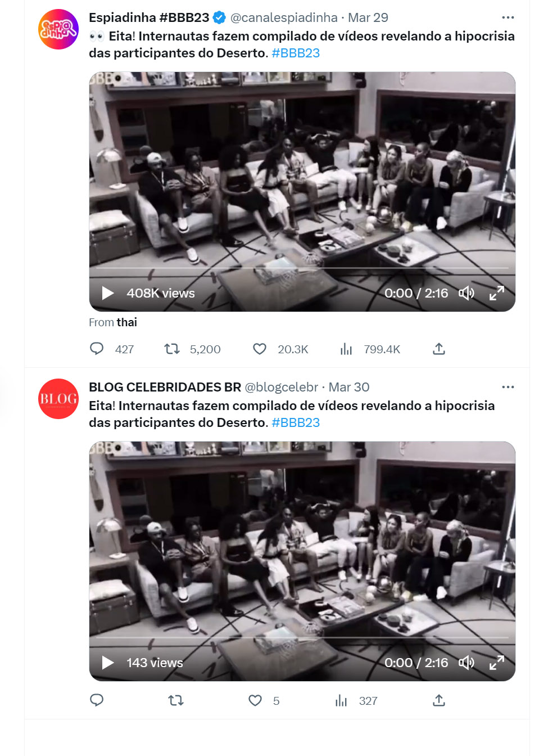
Task: Open the #BBB23 hashtag in first tweet
Action: click(296, 53)
